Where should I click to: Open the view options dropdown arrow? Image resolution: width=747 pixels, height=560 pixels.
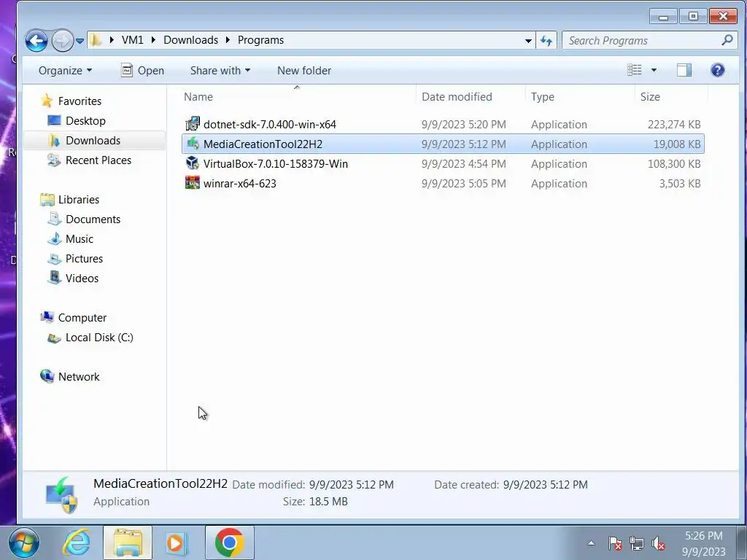654,70
